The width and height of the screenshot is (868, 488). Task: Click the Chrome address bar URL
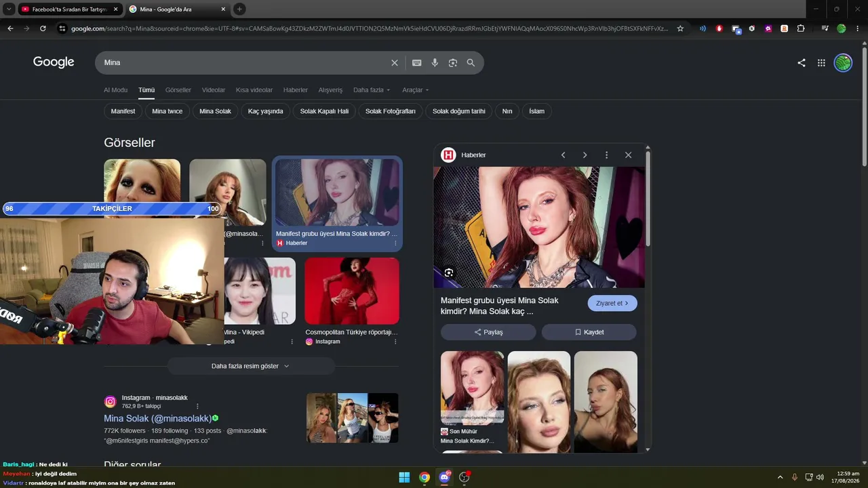point(370,28)
